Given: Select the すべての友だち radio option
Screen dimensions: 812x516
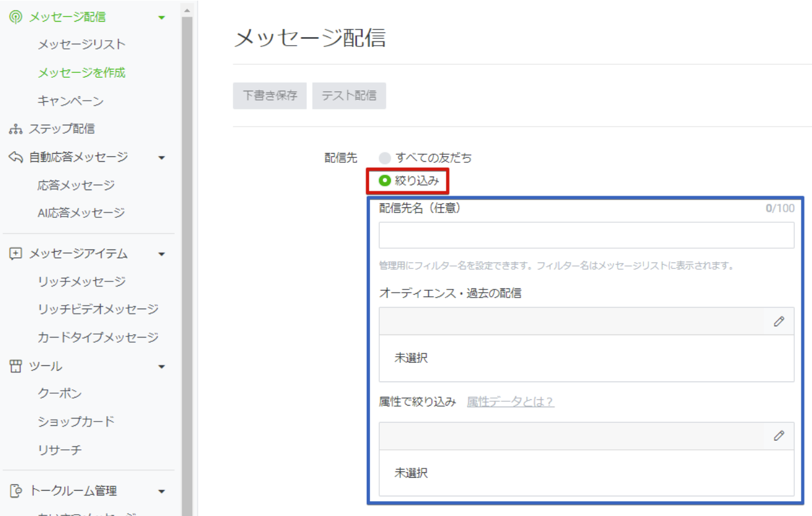Looking at the screenshot, I should coord(385,158).
